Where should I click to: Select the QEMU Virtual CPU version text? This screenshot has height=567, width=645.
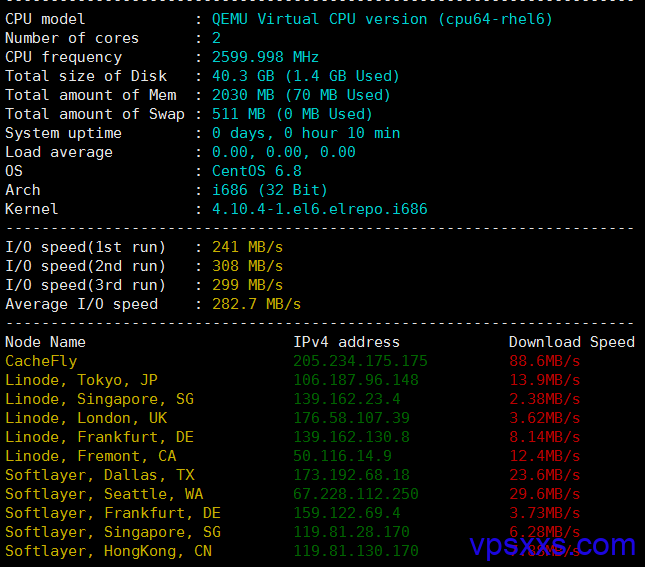382,19
